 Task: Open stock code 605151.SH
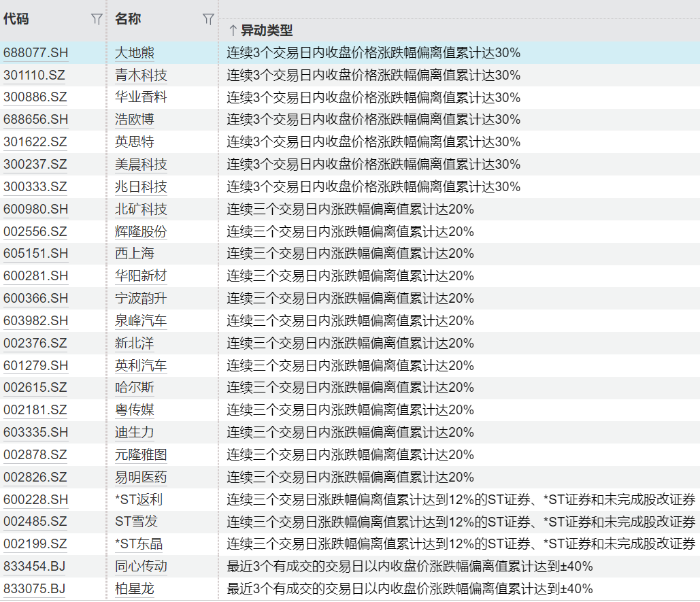pos(35,254)
